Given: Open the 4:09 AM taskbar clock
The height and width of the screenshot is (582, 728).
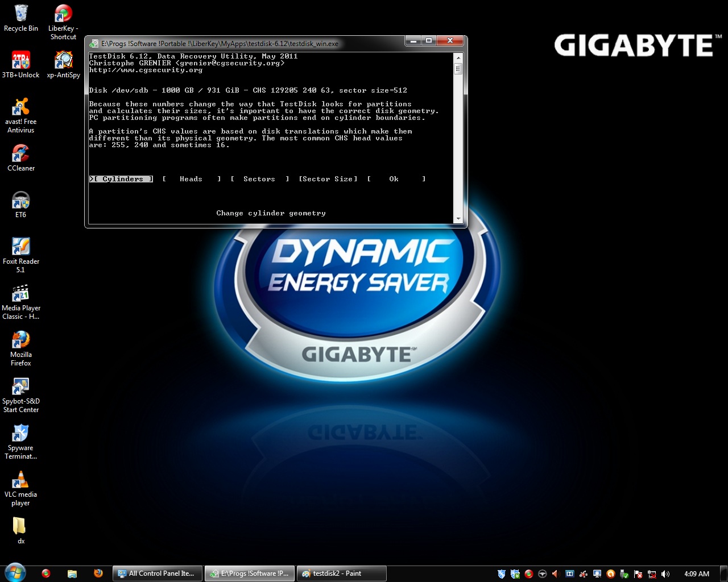Looking at the screenshot, I should (x=697, y=574).
